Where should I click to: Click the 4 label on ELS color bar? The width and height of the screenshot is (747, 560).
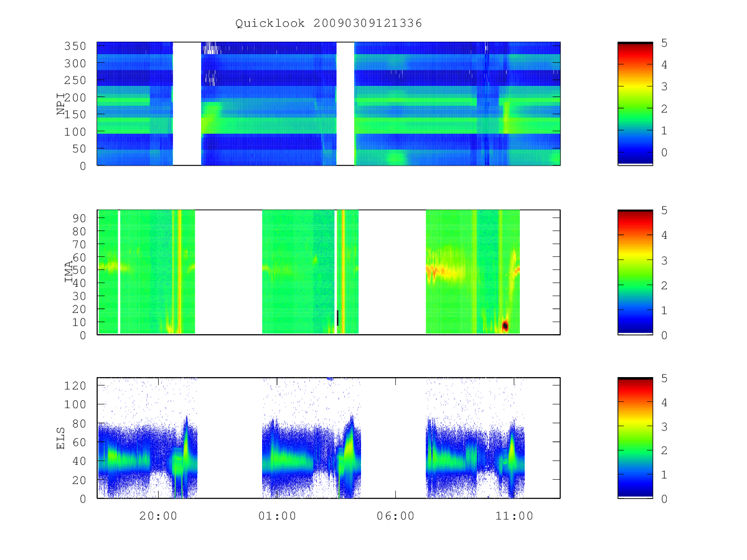point(665,402)
